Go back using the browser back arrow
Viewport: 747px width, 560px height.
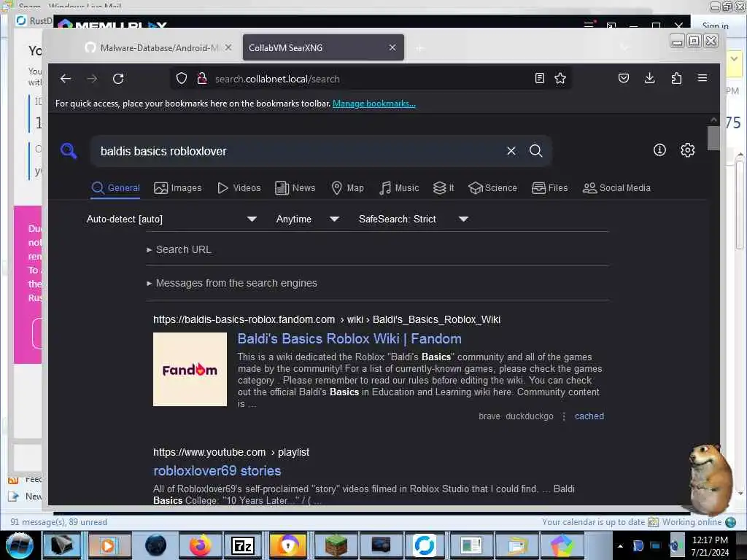[66, 79]
